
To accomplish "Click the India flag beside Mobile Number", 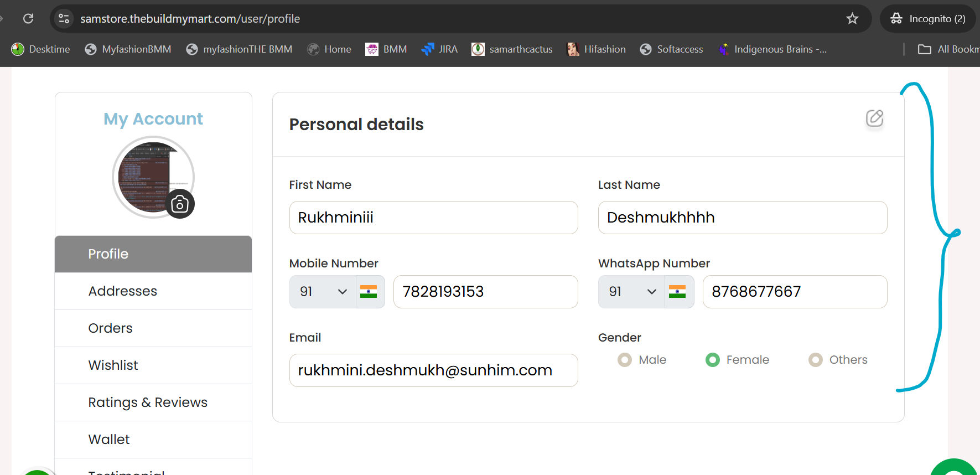I will [369, 291].
